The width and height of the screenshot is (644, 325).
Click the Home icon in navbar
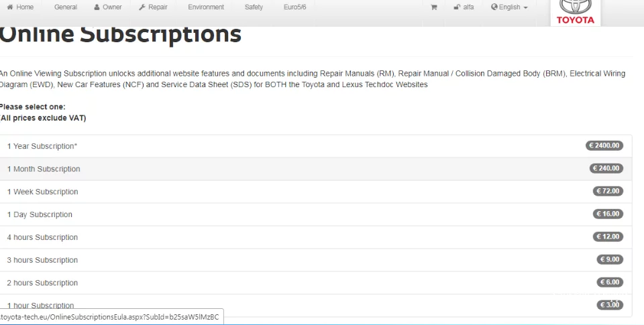click(x=10, y=7)
